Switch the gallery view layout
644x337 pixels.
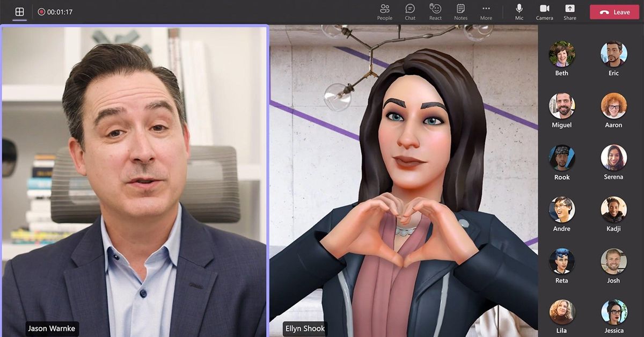(x=19, y=12)
